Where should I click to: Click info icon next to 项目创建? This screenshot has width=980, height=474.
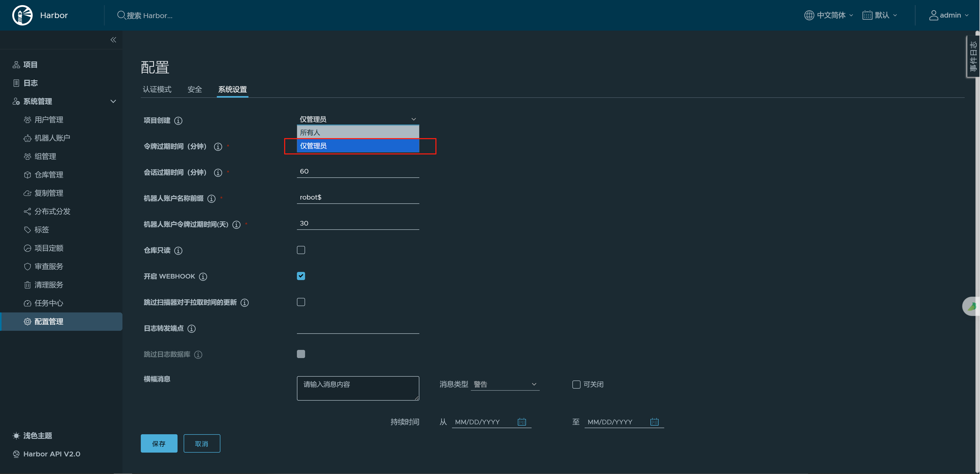178,121
